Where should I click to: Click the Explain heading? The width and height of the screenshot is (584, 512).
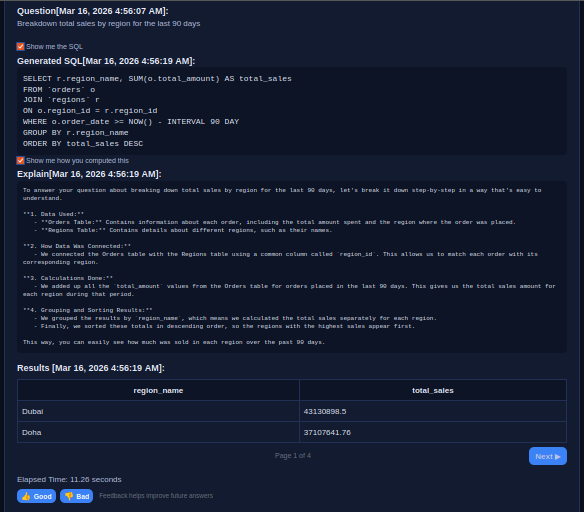[89, 174]
